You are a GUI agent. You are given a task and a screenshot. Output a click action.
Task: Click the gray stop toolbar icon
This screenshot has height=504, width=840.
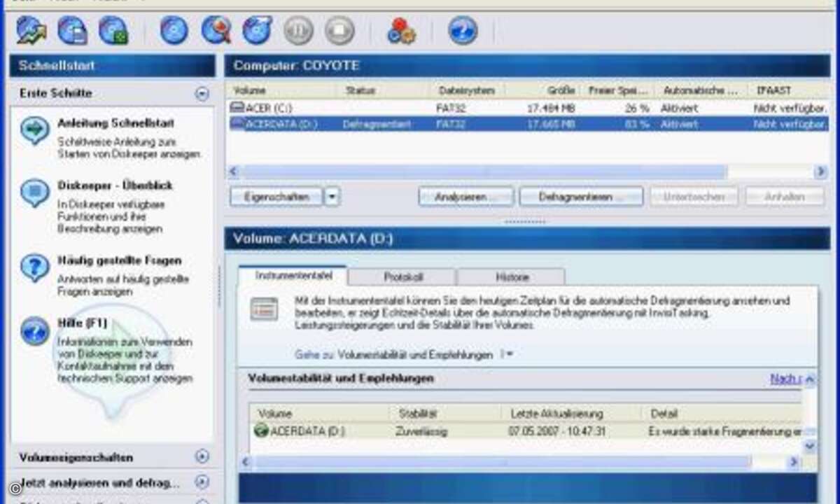pyautogui.click(x=339, y=31)
